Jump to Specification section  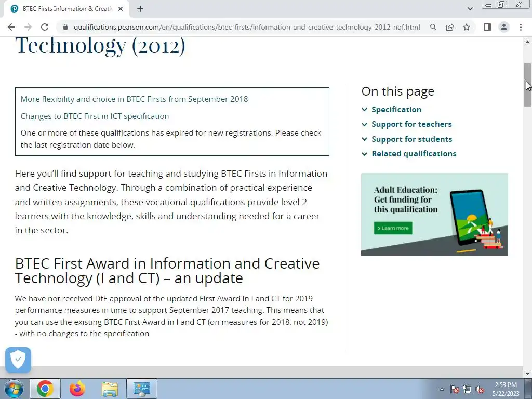tap(396, 110)
